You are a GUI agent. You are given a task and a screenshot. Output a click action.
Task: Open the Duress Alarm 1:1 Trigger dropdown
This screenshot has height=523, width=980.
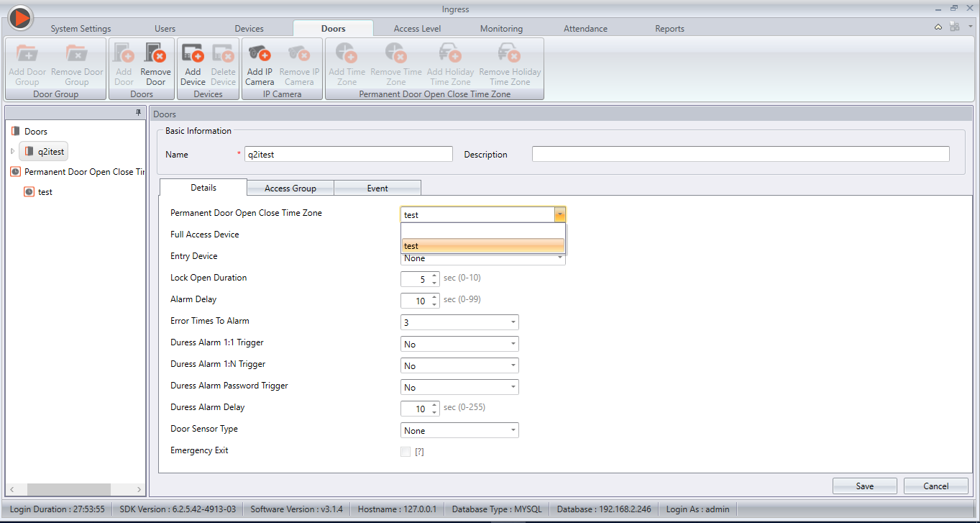[459, 344]
